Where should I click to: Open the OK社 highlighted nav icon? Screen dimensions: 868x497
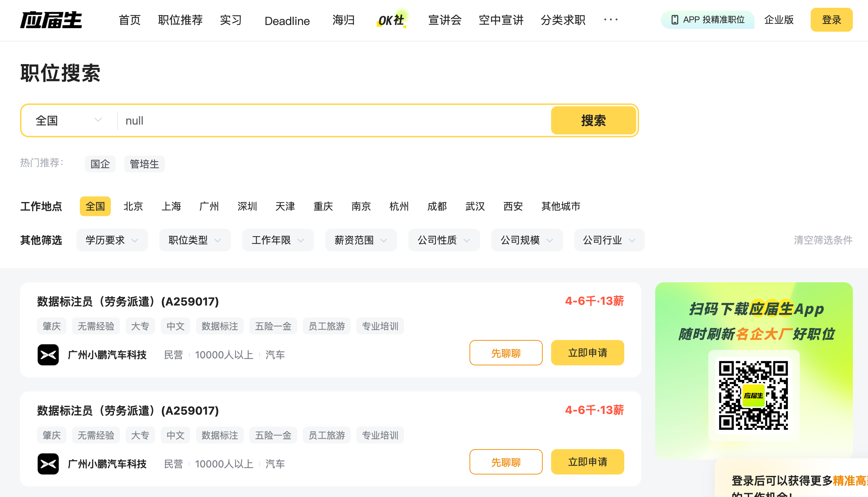click(391, 20)
